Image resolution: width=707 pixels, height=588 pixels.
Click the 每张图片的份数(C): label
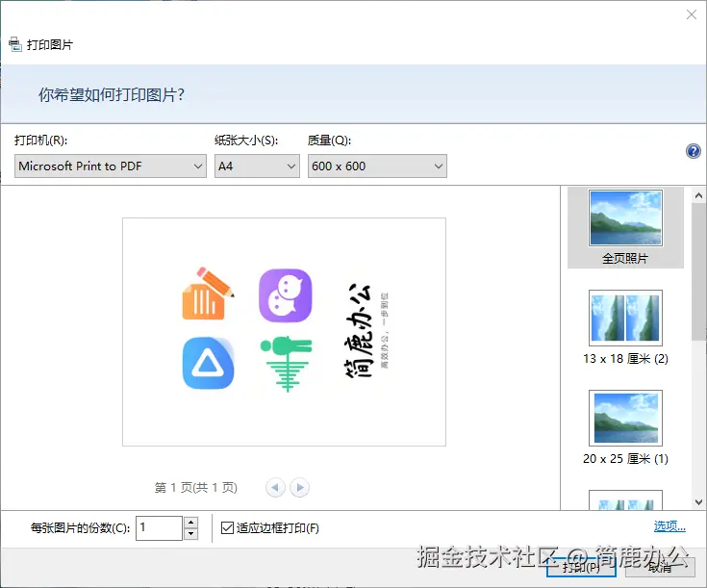click(80, 528)
